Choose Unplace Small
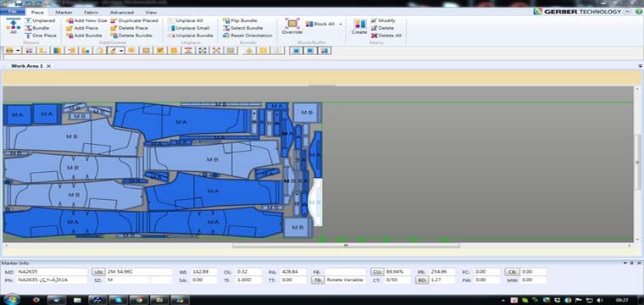Image resolution: width=644 pixels, height=305 pixels. tap(188, 28)
